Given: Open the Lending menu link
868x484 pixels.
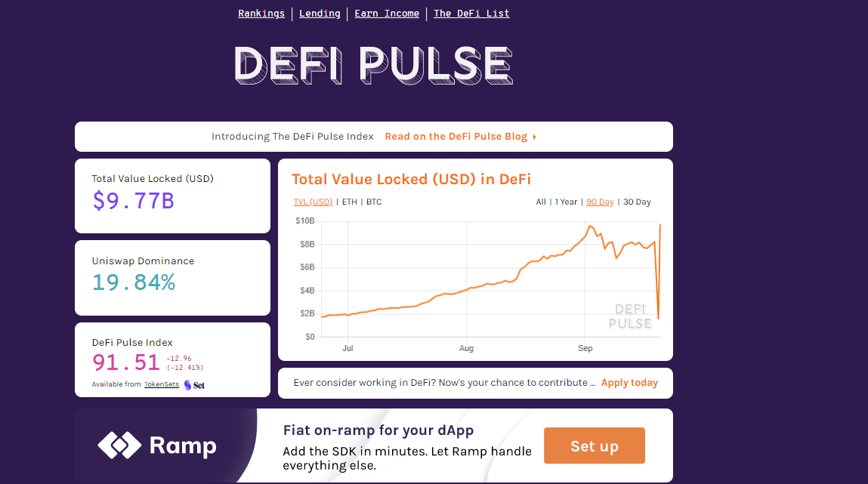Looking at the screenshot, I should click(x=320, y=14).
